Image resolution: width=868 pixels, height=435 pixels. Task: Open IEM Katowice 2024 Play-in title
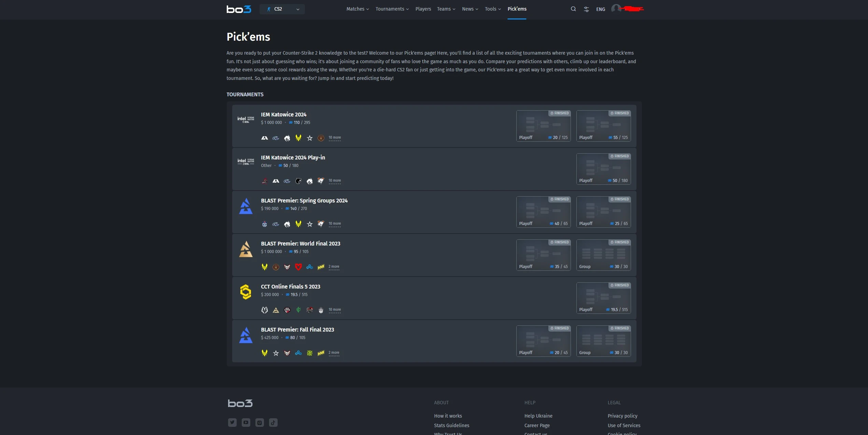click(293, 158)
